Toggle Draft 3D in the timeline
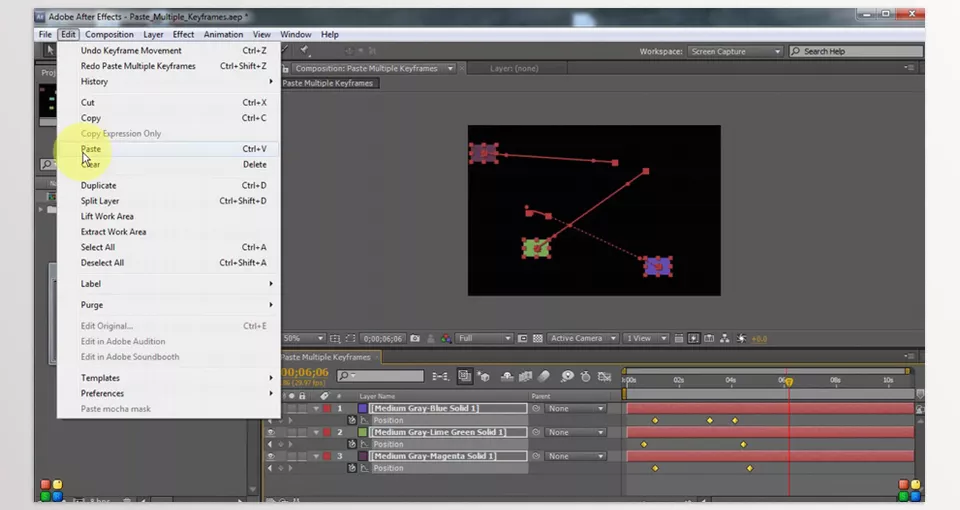Viewport: 960px width, 510px height. (484, 377)
